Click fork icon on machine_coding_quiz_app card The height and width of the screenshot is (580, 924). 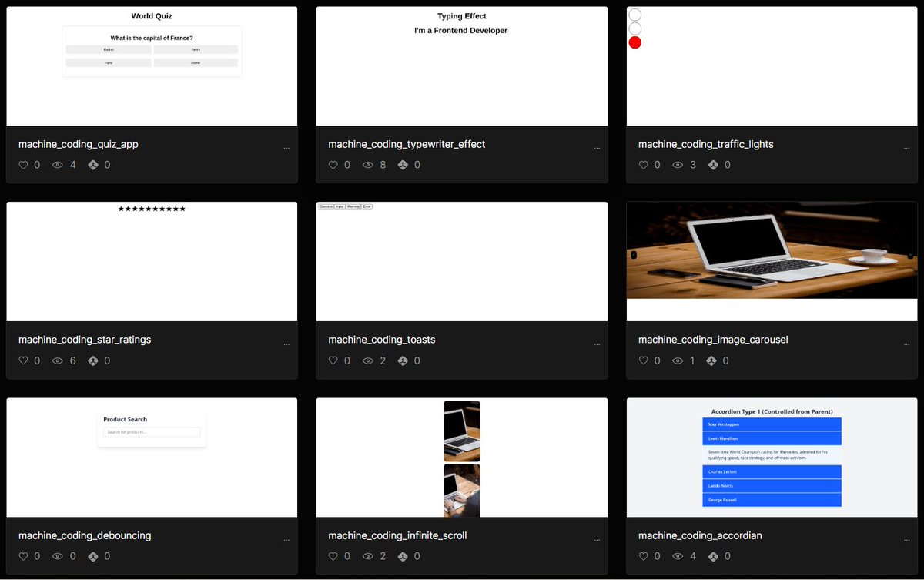click(93, 165)
